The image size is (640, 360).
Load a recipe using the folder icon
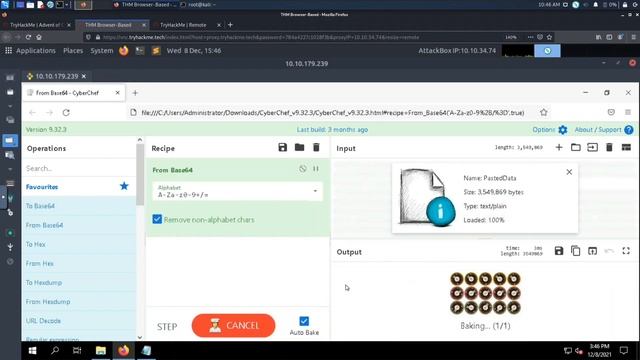pos(299,147)
